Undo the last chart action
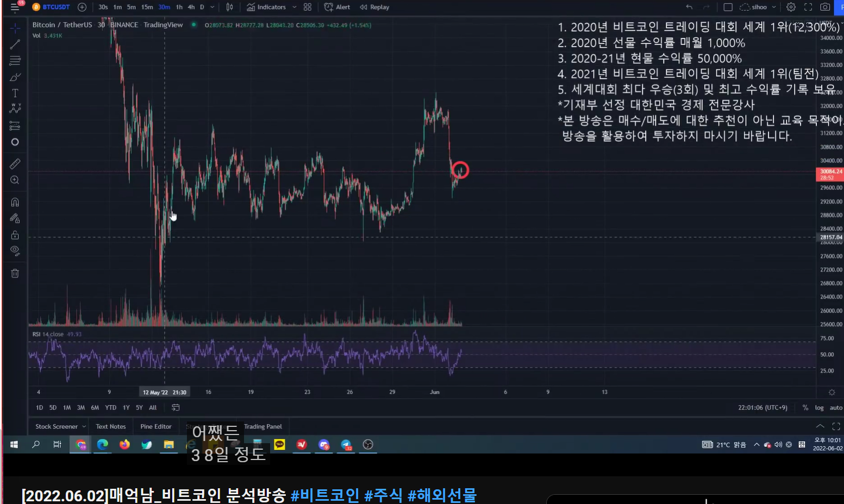This screenshot has height=504, width=844. pyautogui.click(x=689, y=7)
